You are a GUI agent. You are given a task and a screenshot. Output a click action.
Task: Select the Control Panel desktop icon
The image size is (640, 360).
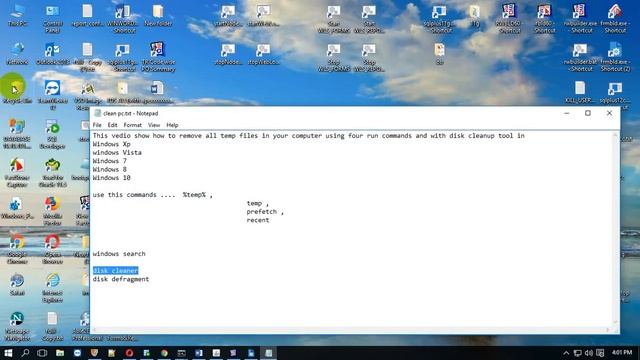pyautogui.click(x=53, y=18)
